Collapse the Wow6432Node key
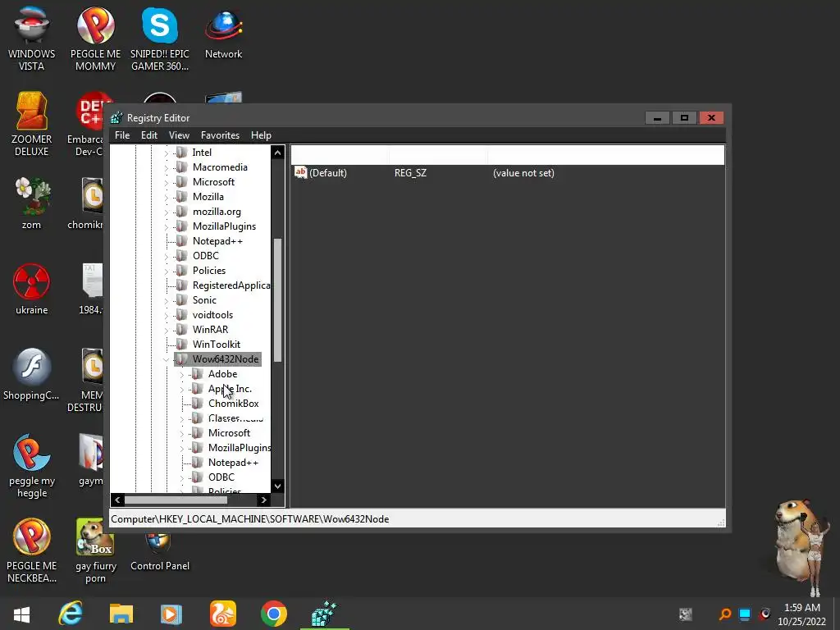The width and height of the screenshot is (840, 630). tap(166, 359)
